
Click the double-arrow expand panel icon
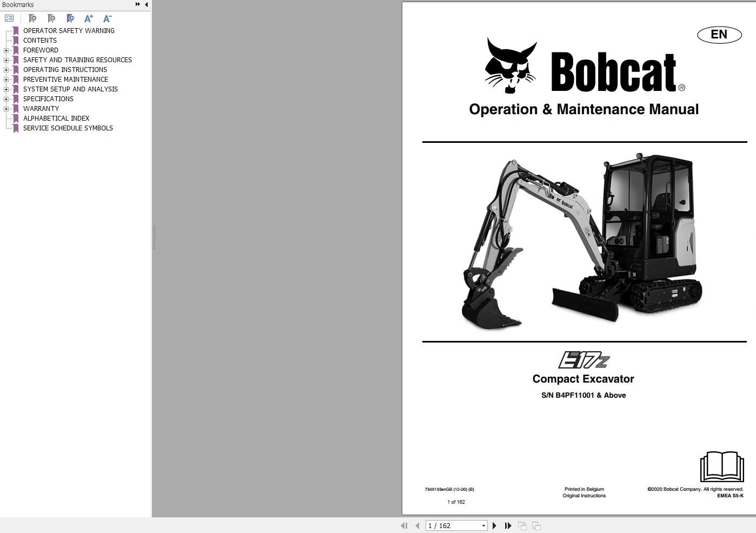click(138, 4)
